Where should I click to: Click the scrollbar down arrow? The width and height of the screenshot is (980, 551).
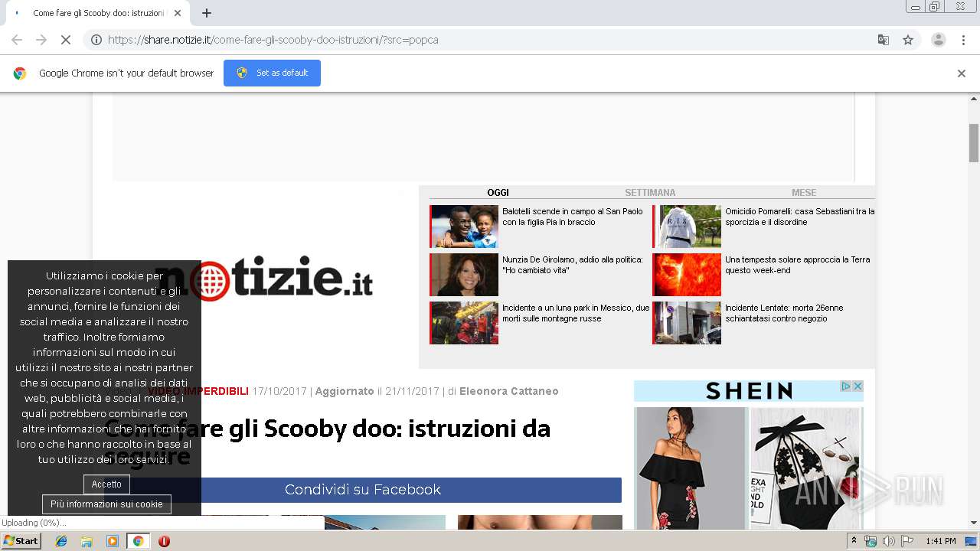[x=974, y=523]
